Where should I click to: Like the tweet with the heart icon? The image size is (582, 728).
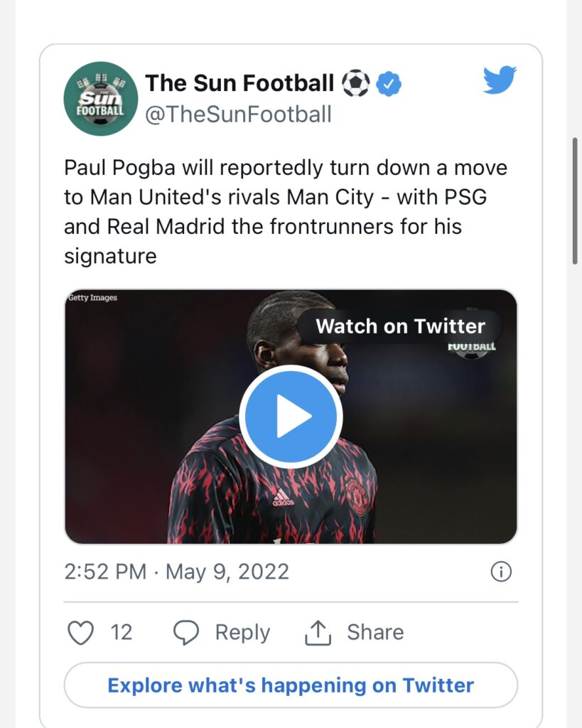(x=80, y=632)
